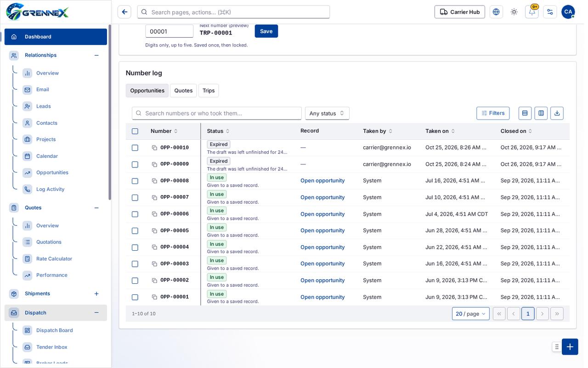Copy number OPP-00010 with copy icon

click(x=154, y=148)
